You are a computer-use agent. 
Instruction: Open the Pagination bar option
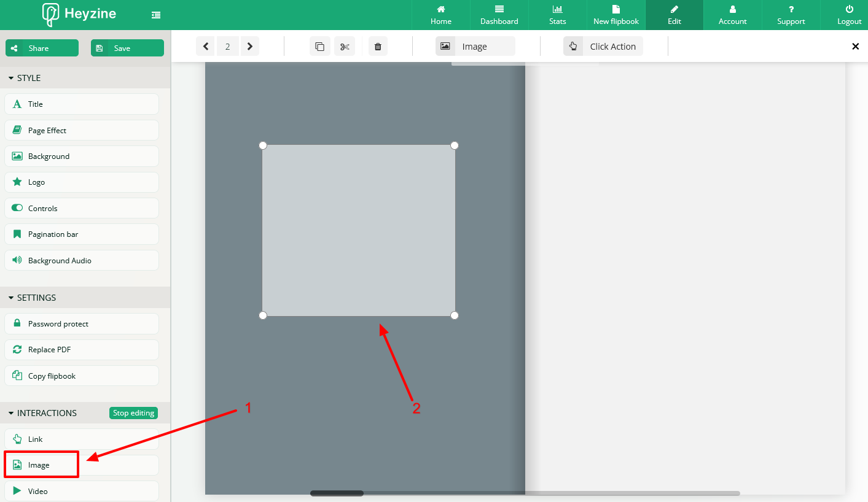pyautogui.click(x=82, y=234)
